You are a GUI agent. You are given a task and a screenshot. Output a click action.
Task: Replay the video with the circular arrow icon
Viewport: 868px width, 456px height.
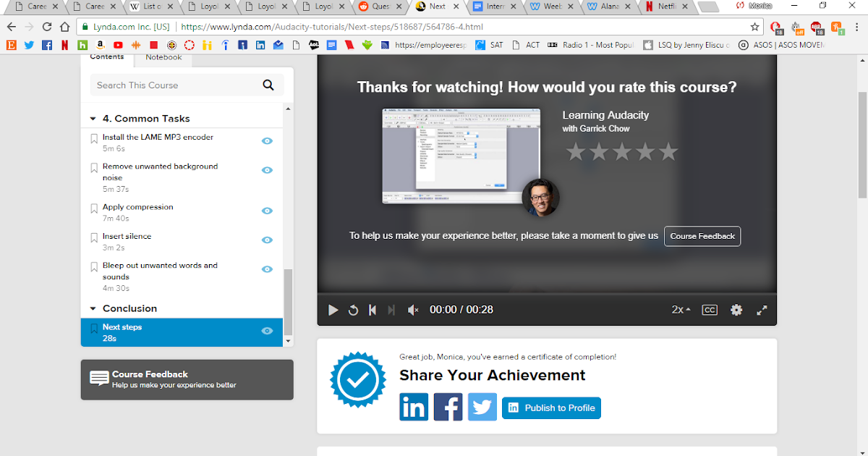pyautogui.click(x=353, y=310)
